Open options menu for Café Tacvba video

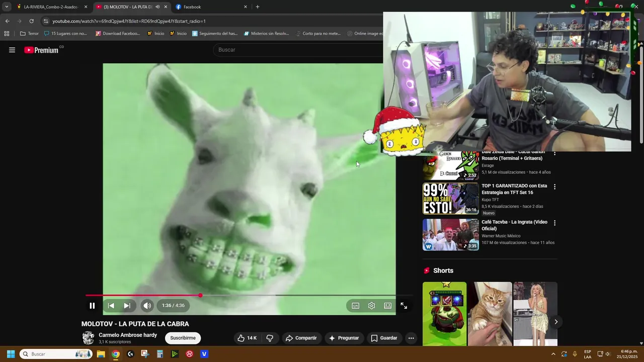point(555,223)
